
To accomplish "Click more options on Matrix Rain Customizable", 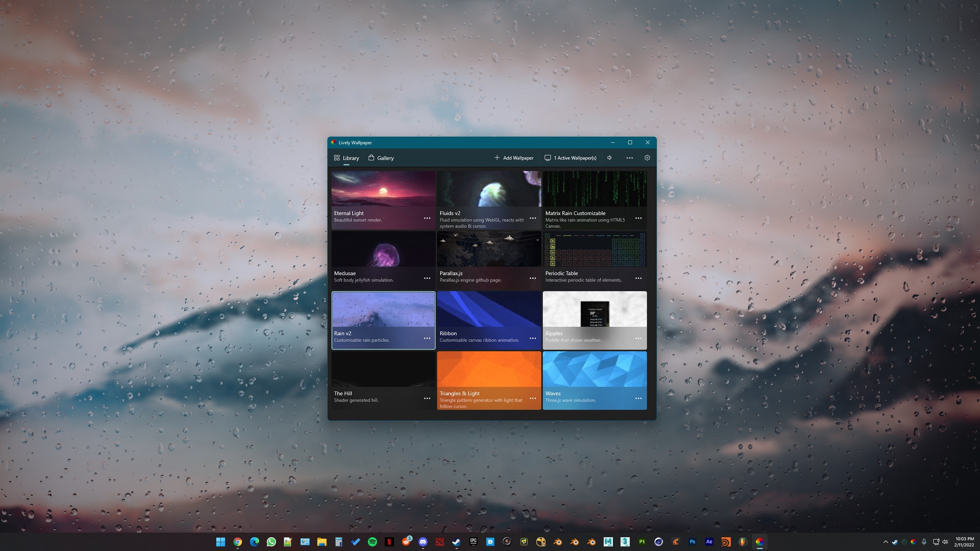I will (637, 218).
